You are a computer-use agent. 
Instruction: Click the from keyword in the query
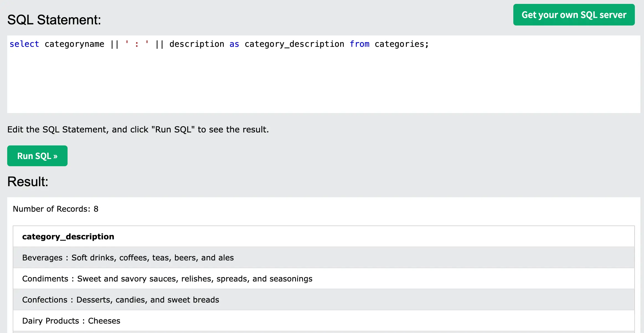pos(359,44)
